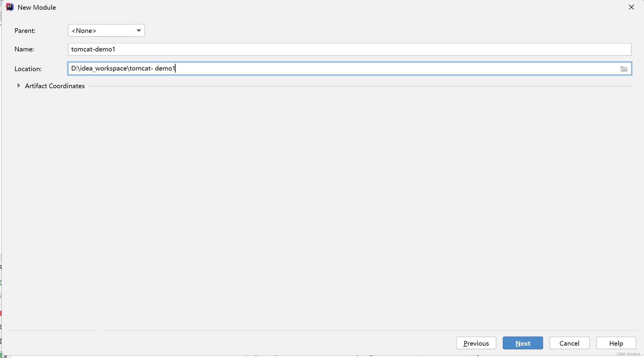644x358 pixels.
Task: Go back with the Previous button
Action: tap(476, 343)
